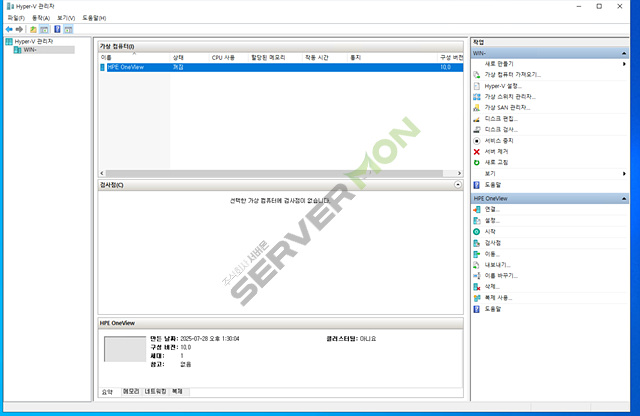
Task: Go back using the toolbar Back arrow
Action: 9,29
